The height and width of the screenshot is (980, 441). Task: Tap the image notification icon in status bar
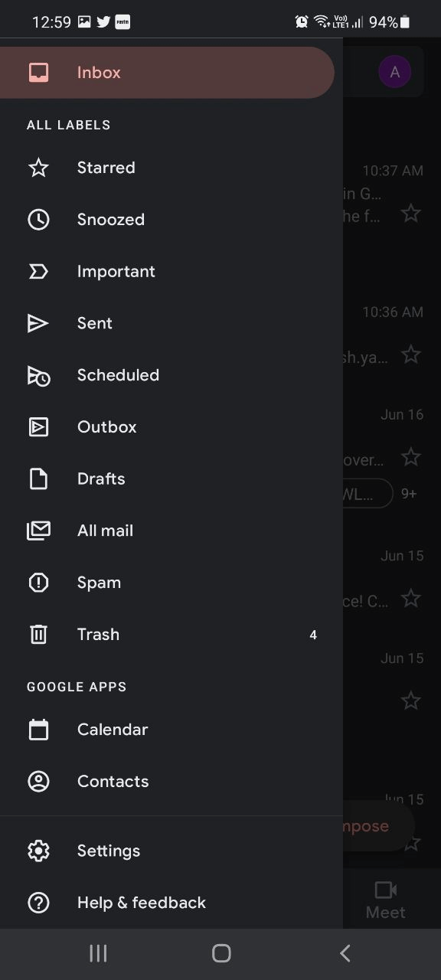pyautogui.click(x=84, y=22)
